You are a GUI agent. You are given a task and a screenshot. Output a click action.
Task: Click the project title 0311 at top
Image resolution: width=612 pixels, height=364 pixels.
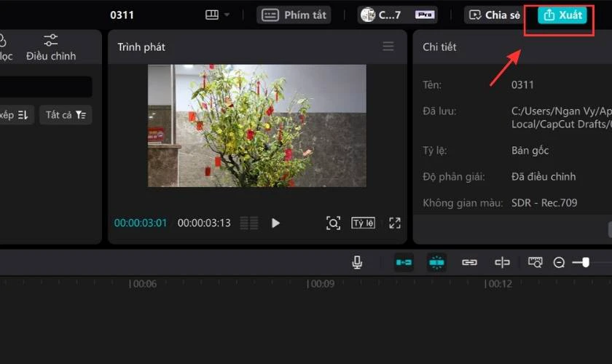tap(122, 15)
